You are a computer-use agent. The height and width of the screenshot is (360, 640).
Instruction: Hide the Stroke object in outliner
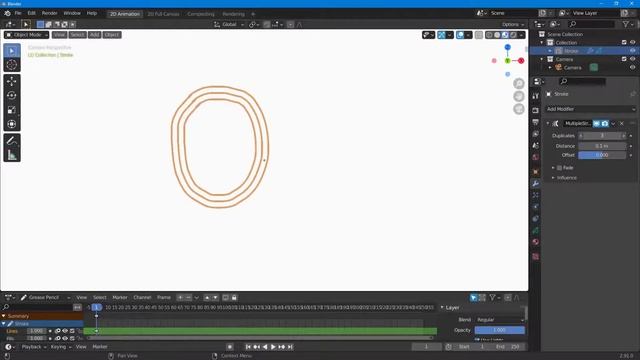point(633,51)
